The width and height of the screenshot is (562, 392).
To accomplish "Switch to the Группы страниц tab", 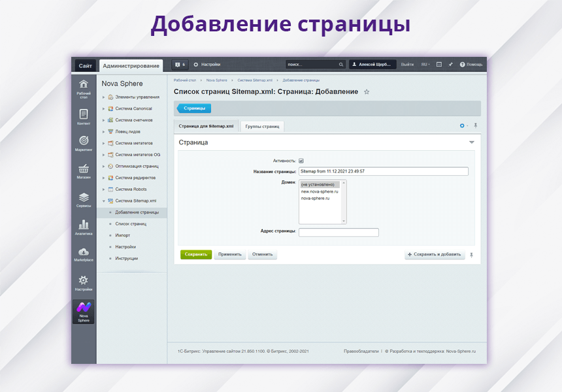I will [x=262, y=125].
